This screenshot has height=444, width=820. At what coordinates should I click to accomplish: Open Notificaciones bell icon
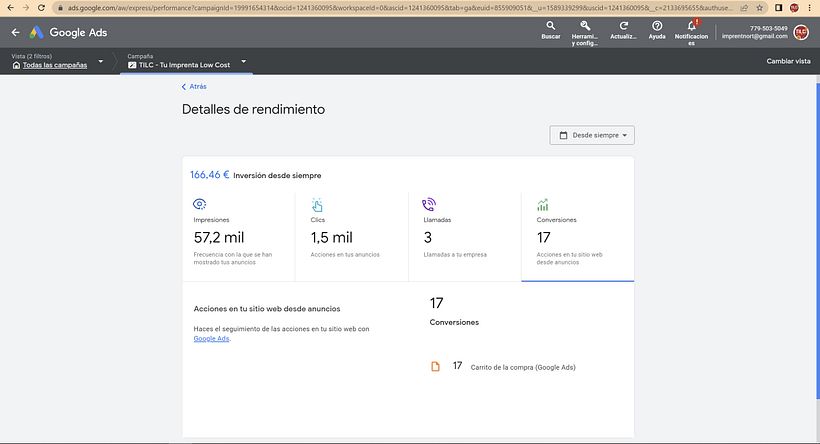pyautogui.click(x=691, y=26)
